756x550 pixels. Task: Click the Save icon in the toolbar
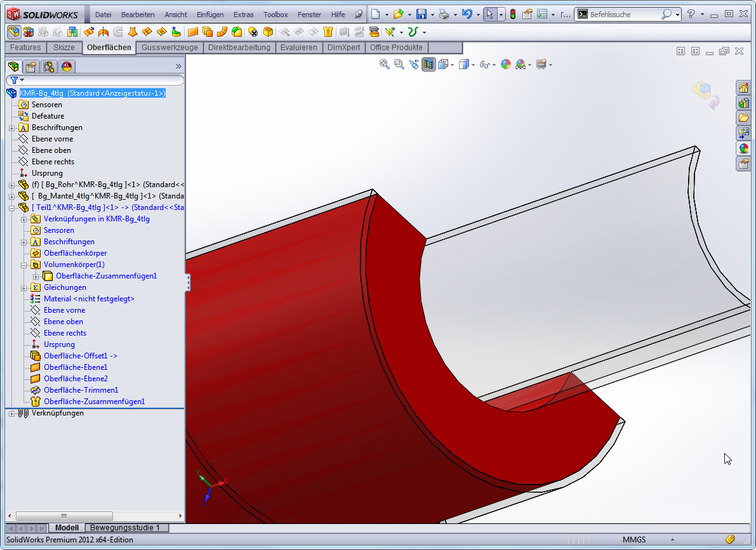click(420, 14)
